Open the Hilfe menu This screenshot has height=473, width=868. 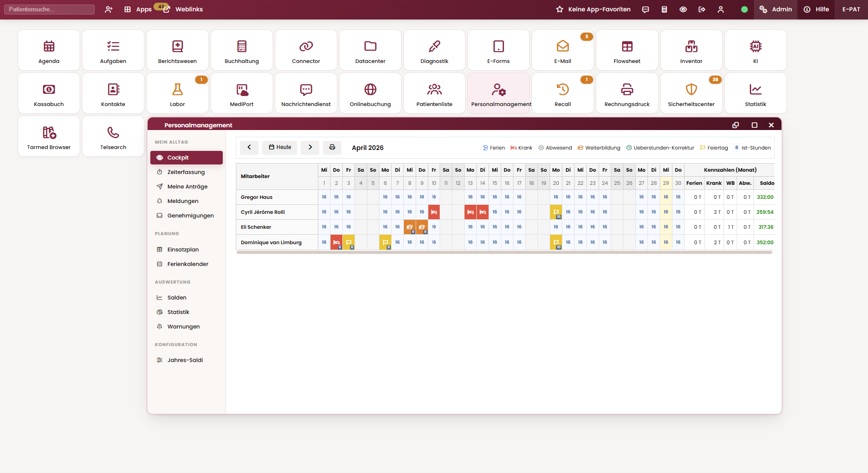pyautogui.click(x=816, y=9)
